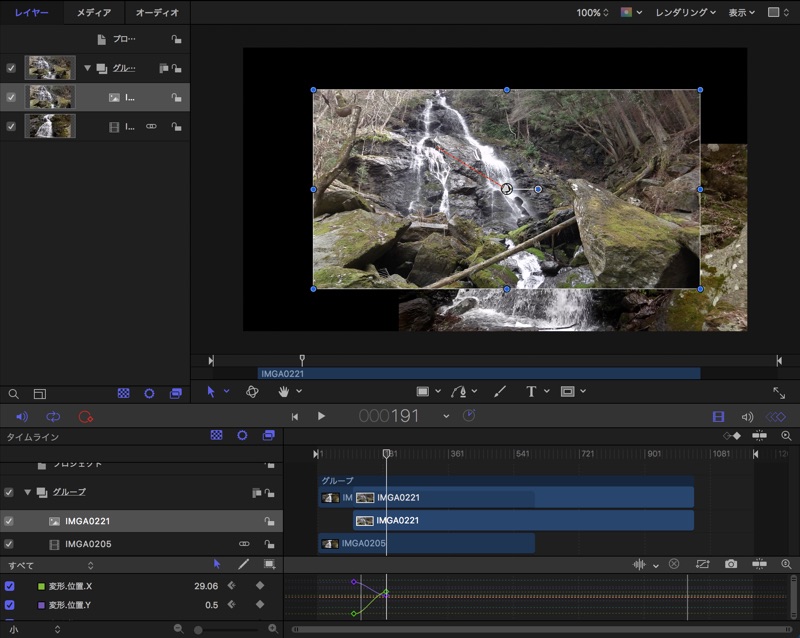Open the 100% zoom level dropdown
The height and width of the screenshot is (638, 800).
[592, 13]
